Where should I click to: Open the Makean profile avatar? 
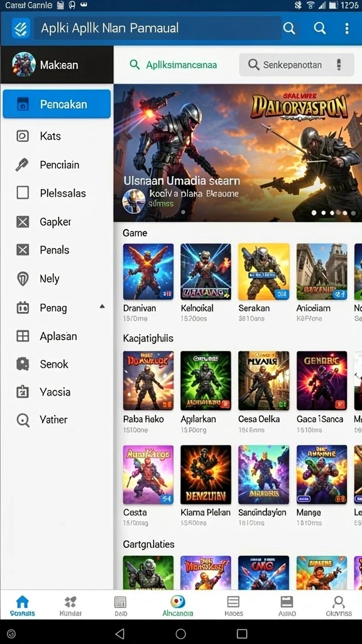point(23,65)
